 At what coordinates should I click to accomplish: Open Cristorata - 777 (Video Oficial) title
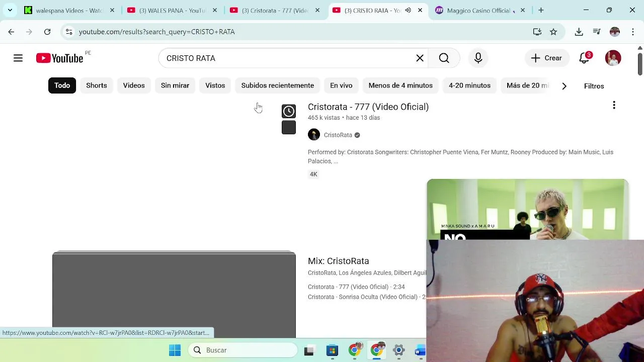(x=368, y=107)
